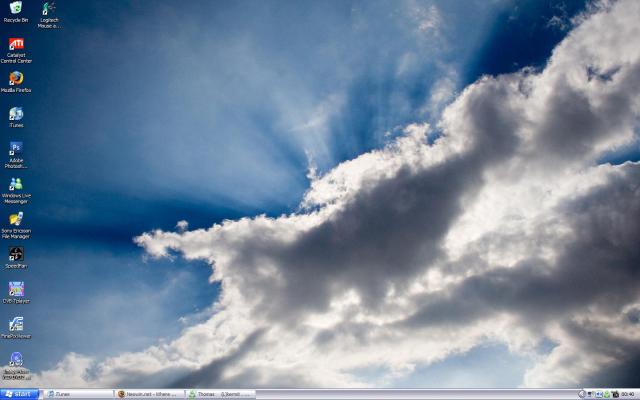Expand hidden system tray icons arrow
Image resolution: width=640 pixels, height=400 pixels.
tap(582, 394)
